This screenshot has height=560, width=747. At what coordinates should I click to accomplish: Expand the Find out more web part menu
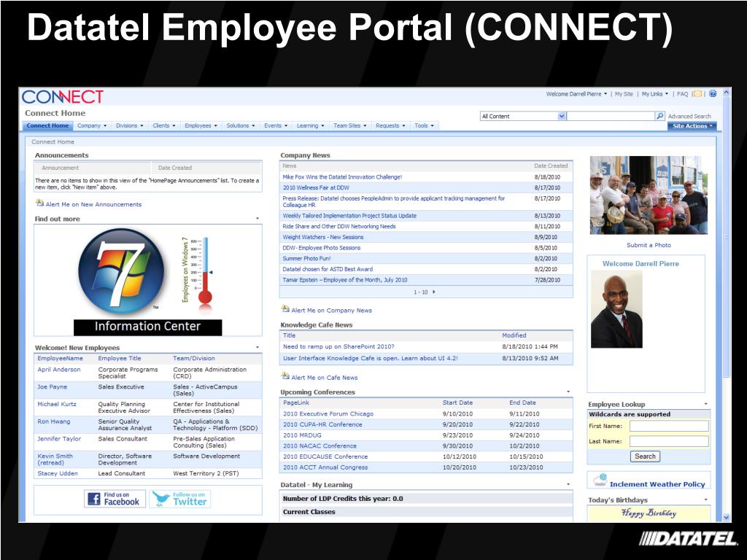258,219
